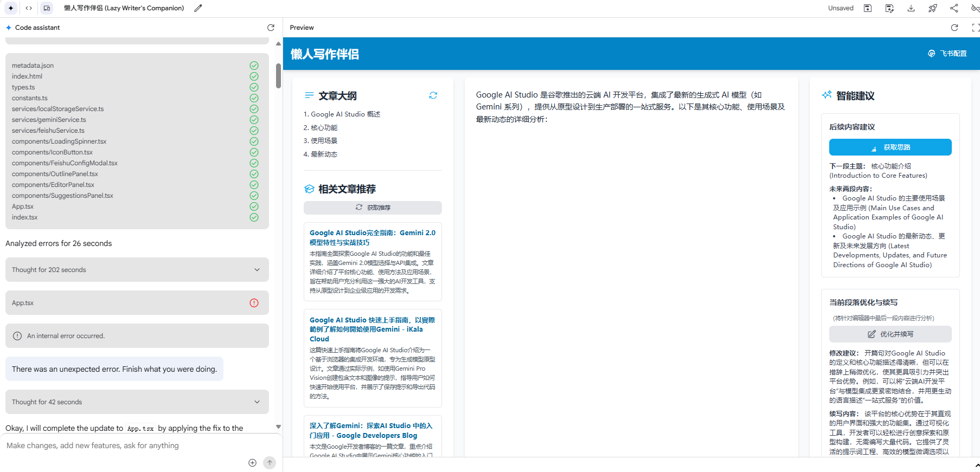The height and width of the screenshot is (472, 980).
Task: Select outline item '2. 核心功能'
Action: click(x=321, y=128)
